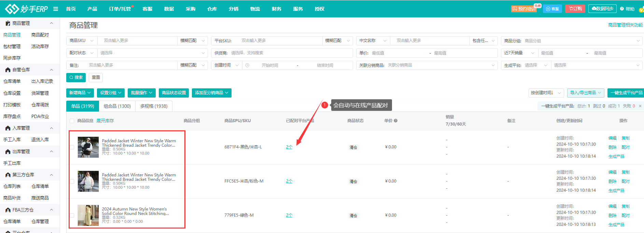Collapse the 商品管理 sidebar section chevron
This screenshot has width=644, height=233.
(x=52, y=23)
